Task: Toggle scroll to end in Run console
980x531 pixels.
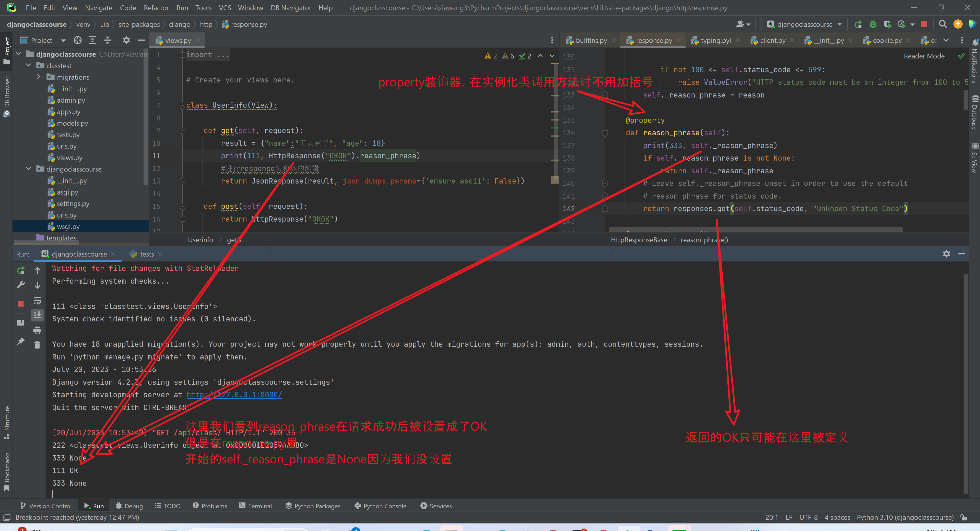Action: coord(37,315)
